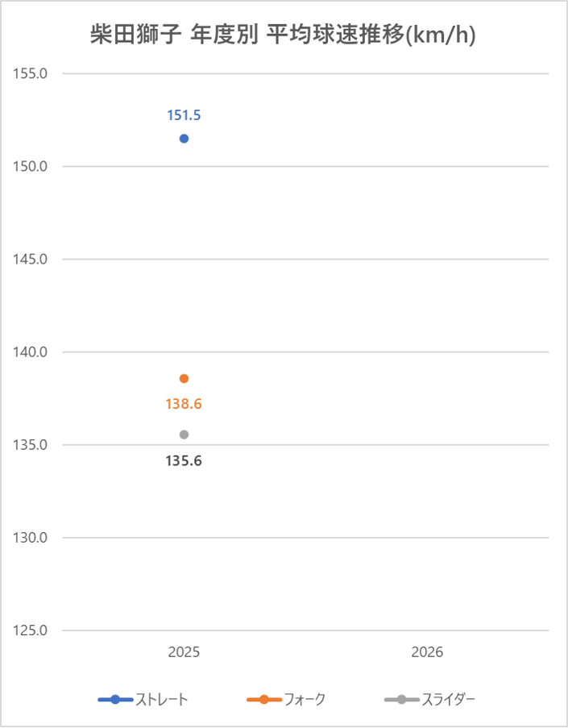
Task: Select the スライダー legend marker icon
Action: tap(402, 700)
